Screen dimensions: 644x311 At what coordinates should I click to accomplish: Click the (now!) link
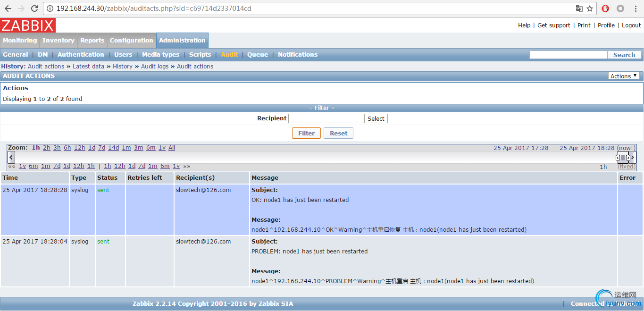tap(626, 148)
